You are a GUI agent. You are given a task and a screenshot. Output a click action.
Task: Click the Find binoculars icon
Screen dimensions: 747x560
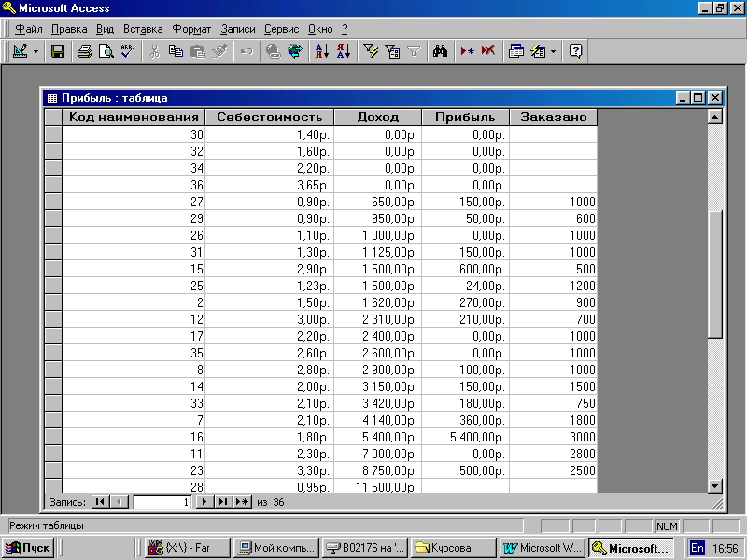click(x=440, y=51)
